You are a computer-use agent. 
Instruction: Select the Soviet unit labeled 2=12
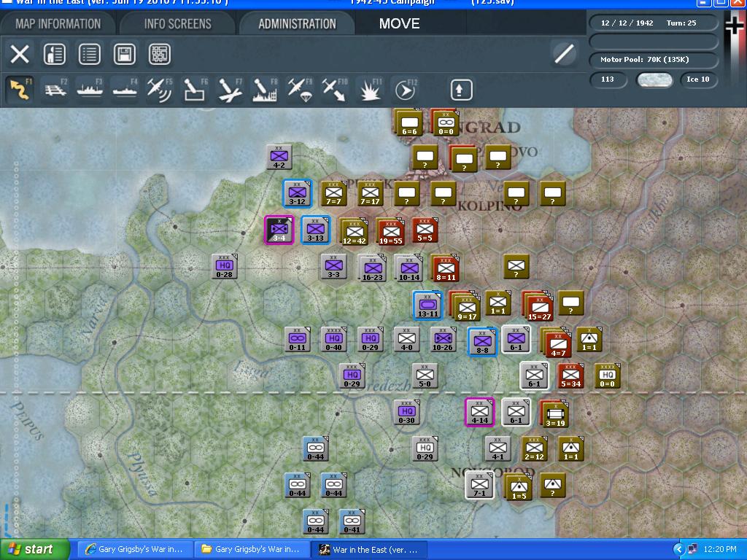click(534, 448)
